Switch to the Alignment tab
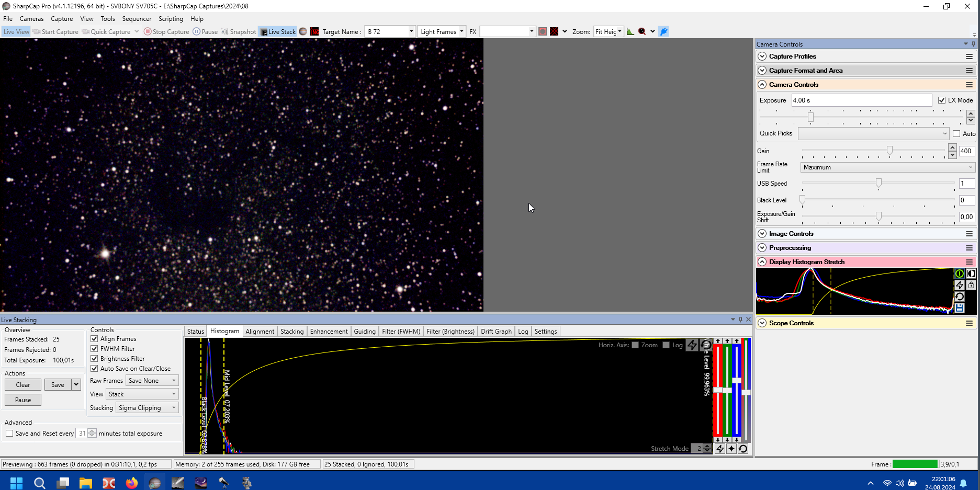 260,332
